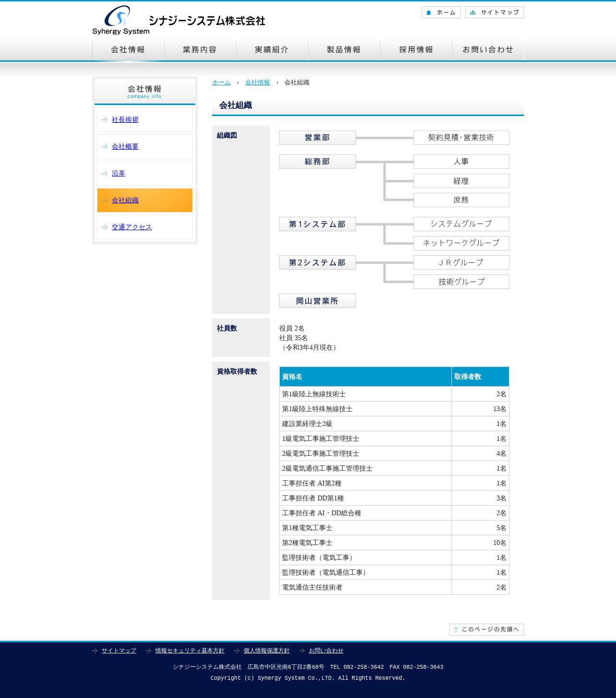Click the 総務部 org chart box
This screenshot has width=616, height=698.
coord(318,162)
